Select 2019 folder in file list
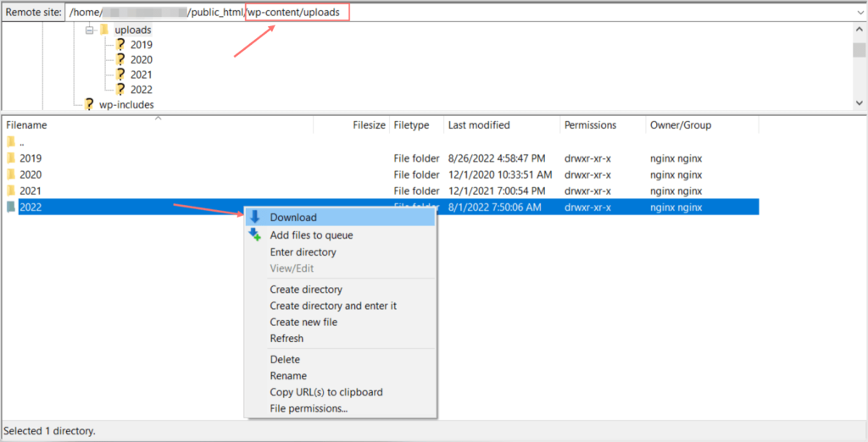 tap(381, 159)
